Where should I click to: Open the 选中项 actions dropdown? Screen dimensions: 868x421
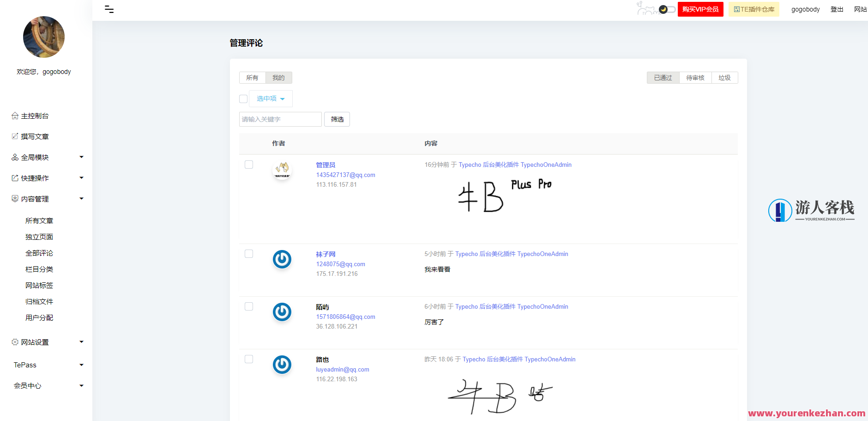point(270,98)
